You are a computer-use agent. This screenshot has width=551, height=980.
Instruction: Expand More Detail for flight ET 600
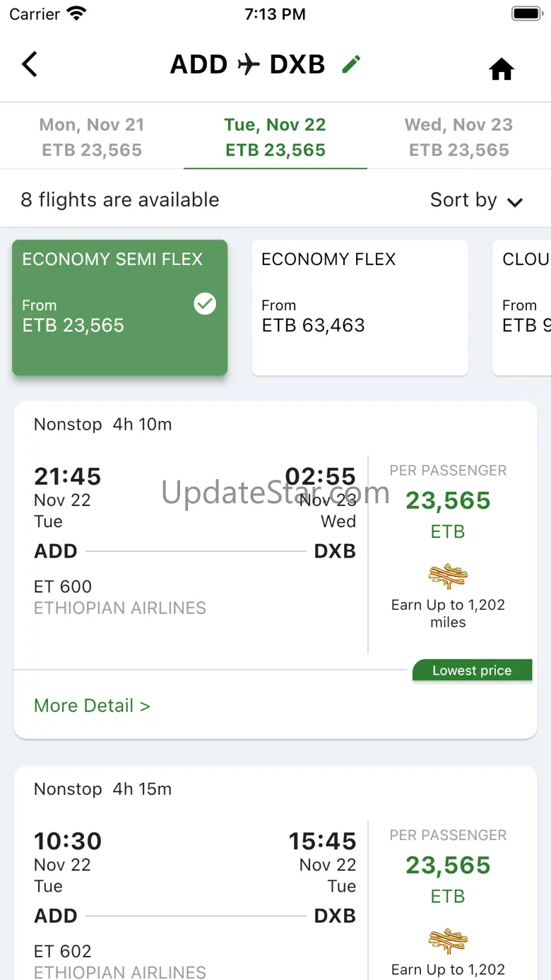(x=92, y=705)
